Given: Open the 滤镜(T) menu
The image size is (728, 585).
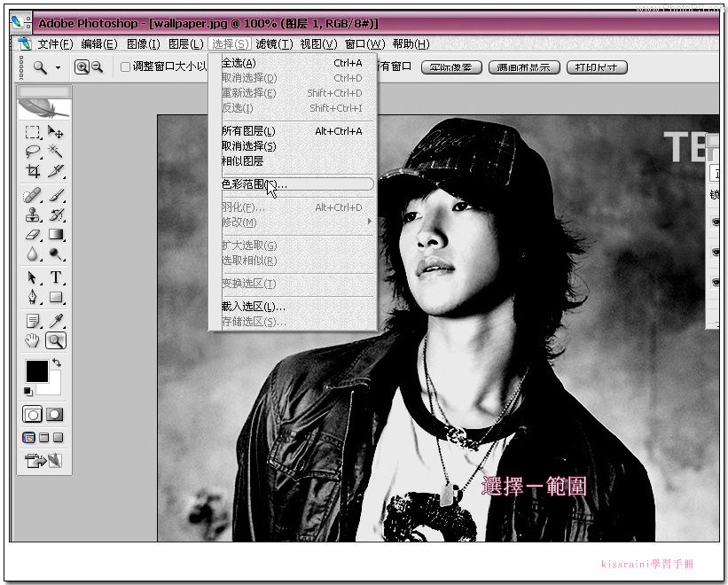Looking at the screenshot, I should 274,44.
